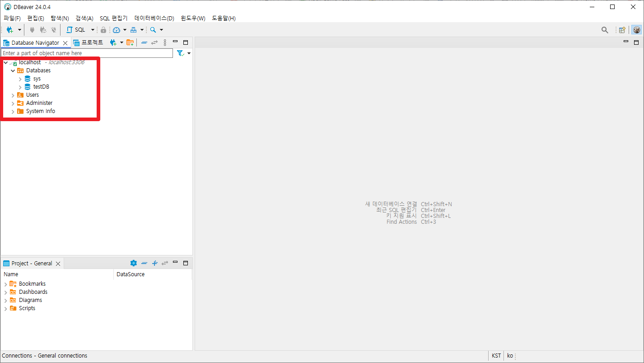Open the gear settings in Project panel
The height and width of the screenshot is (363, 644).
[133, 263]
